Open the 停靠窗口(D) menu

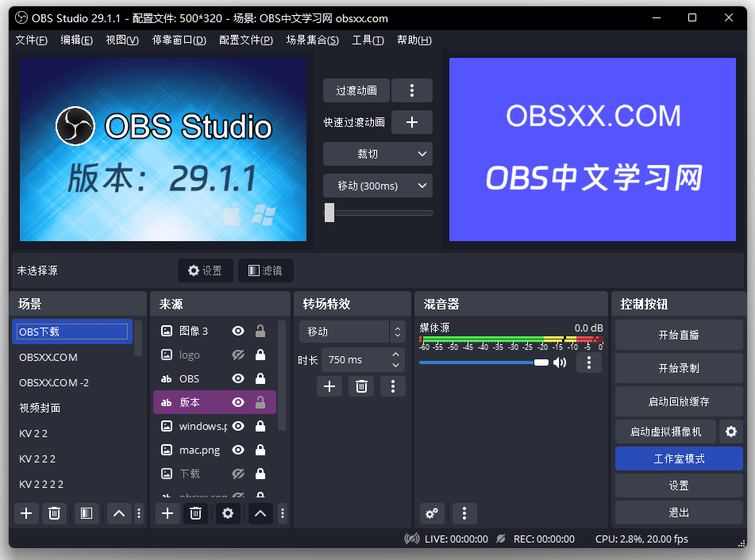tap(179, 40)
